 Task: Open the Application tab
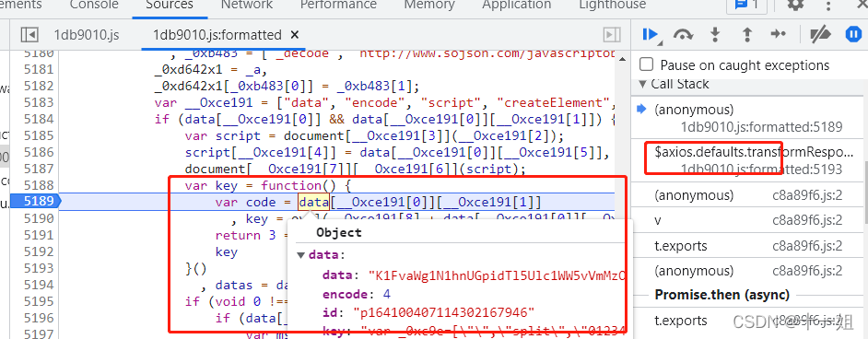pos(517,5)
